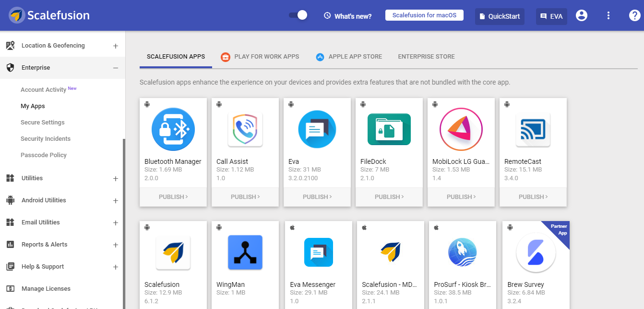Click the RemoteCast app name
The width and height of the screenshot is (644, 309).
click(523, 161)
